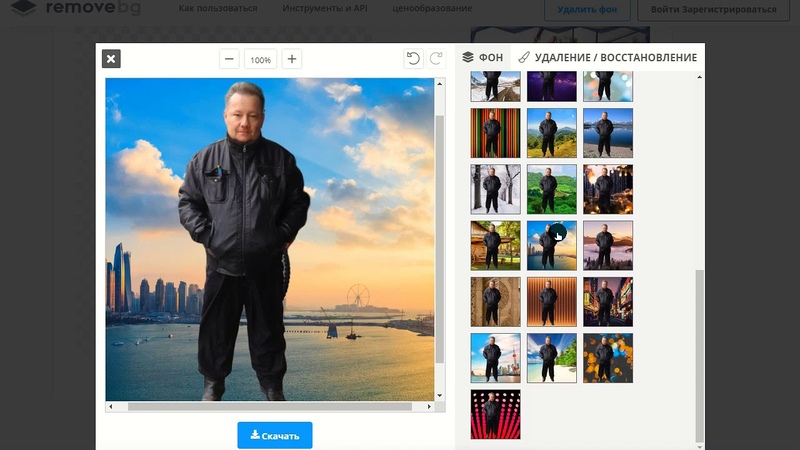Redo the last edit
The width and height of the screenshot is (800, 450).
(x=436, y=59)
